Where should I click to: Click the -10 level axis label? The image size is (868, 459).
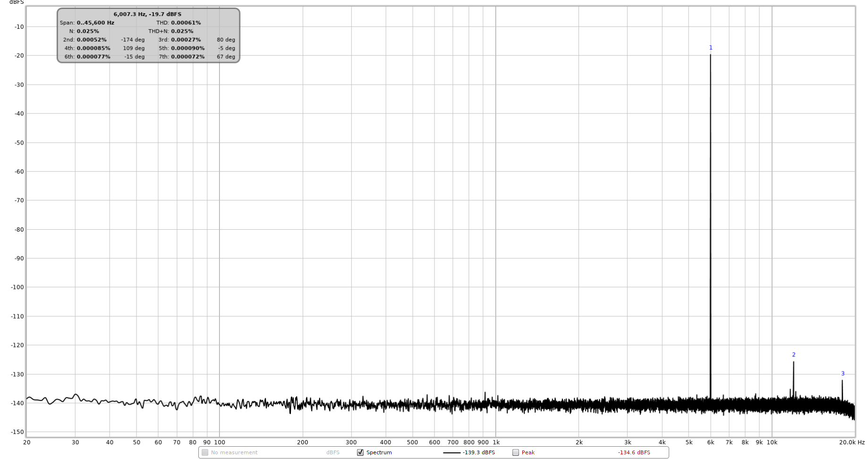(19, 27)
